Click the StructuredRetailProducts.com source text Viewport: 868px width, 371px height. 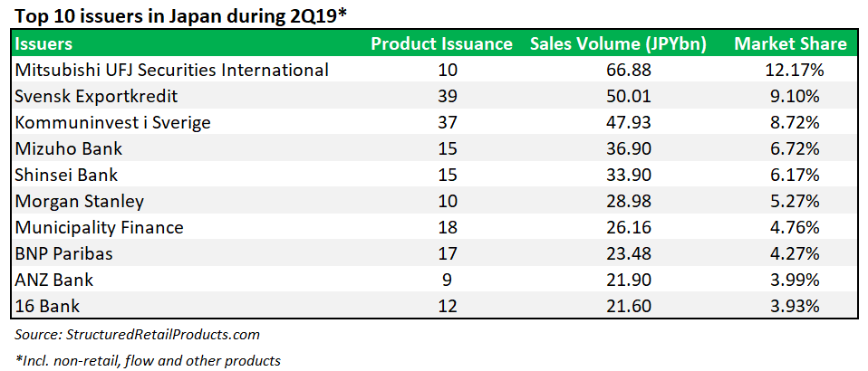162,334
